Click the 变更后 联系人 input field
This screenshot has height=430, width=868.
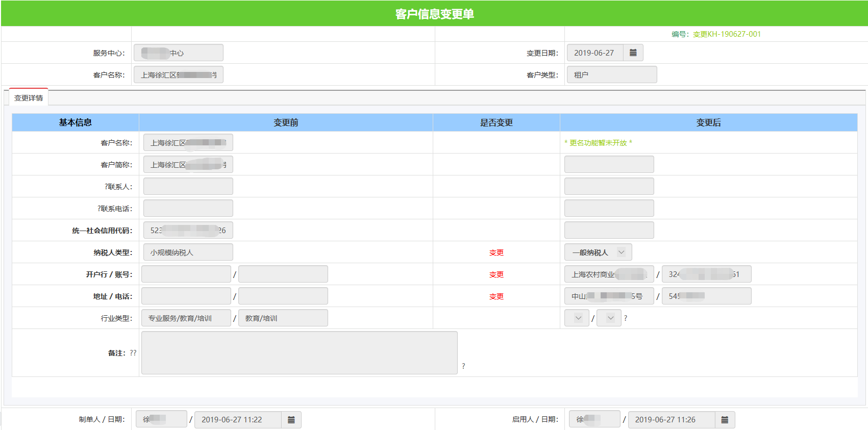[x=609, y=187]
